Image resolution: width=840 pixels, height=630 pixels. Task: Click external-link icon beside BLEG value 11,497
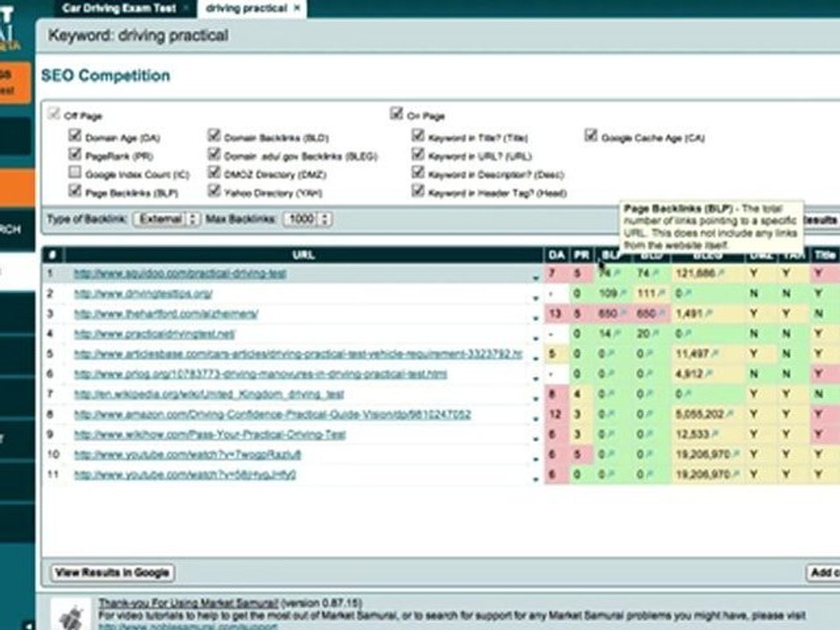click(x=715, y=353)
